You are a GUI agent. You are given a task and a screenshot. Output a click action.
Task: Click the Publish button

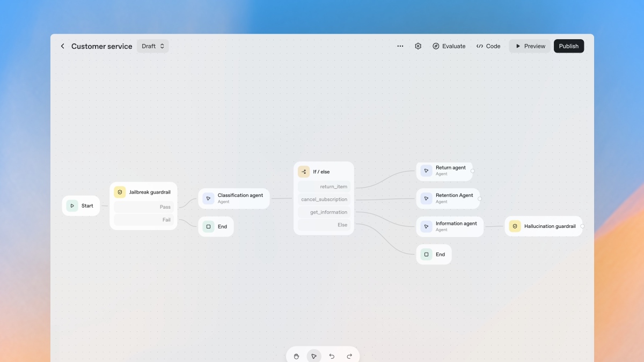[x=568, y=46]
